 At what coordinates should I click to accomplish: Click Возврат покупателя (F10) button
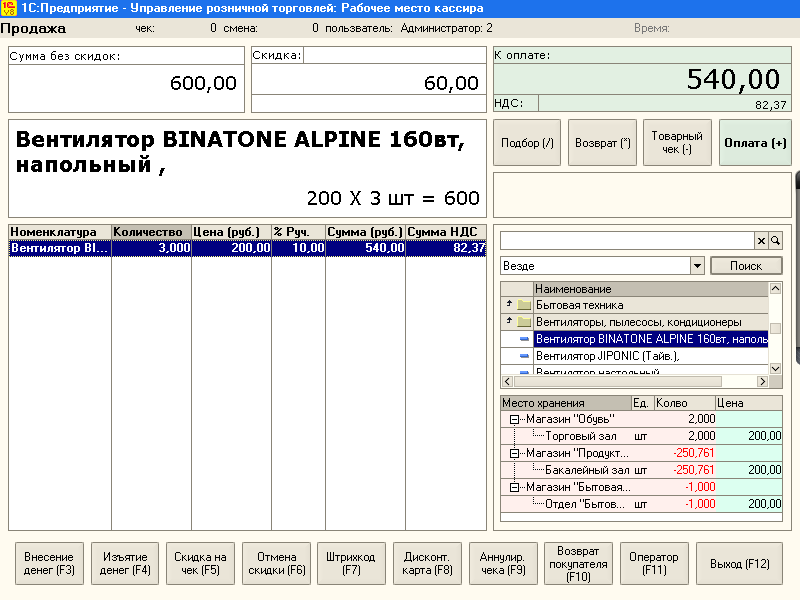578,564
